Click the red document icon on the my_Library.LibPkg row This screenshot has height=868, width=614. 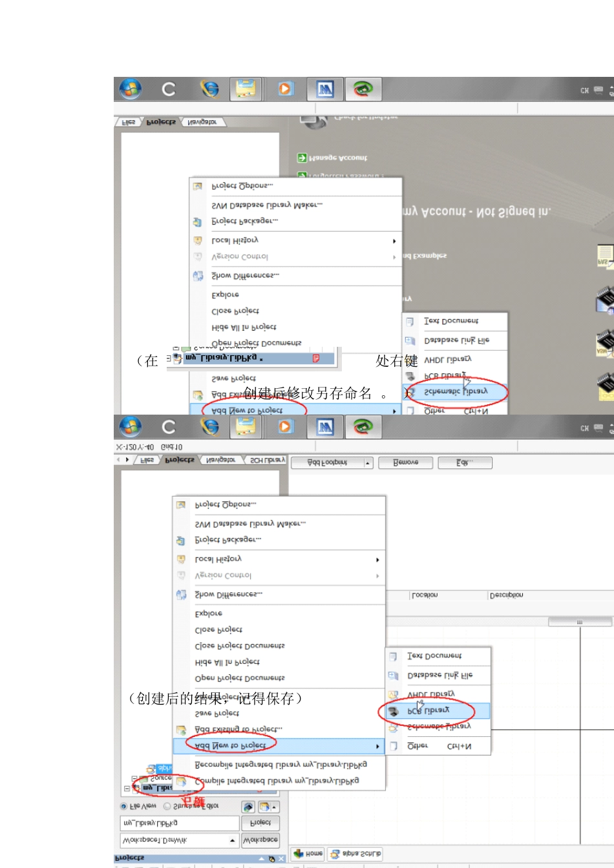[x=316, y=358]
